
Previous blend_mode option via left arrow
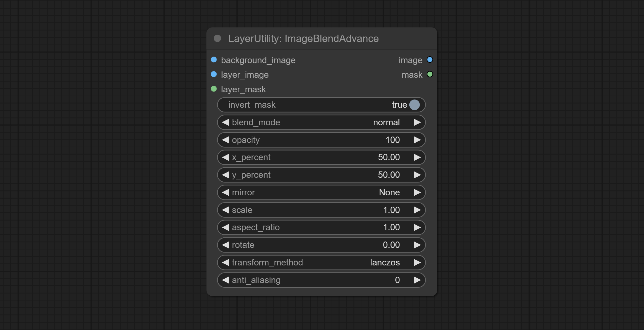(226, 122)
